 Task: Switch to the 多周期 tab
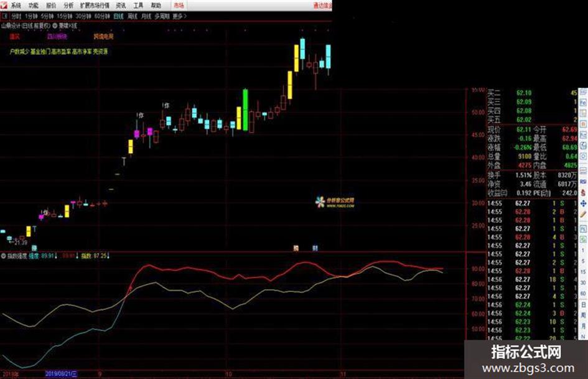pos(162,16)
